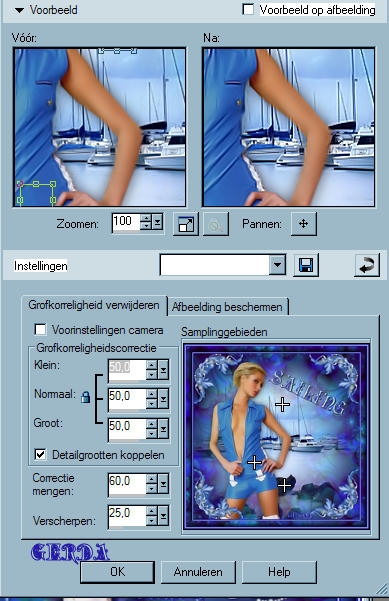Decrease Groot value with down arrow

point(152,433)
